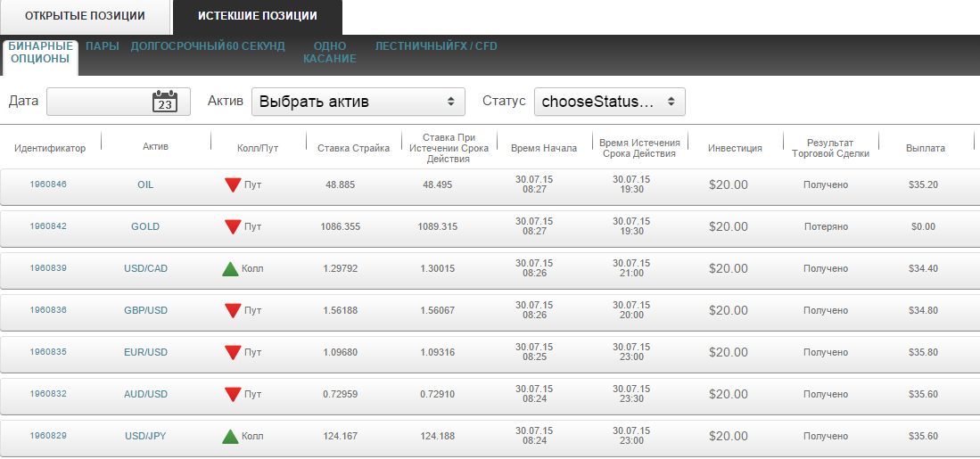Switch to the Открытые позиции tab
980x459 pixels.
point(85,17)
